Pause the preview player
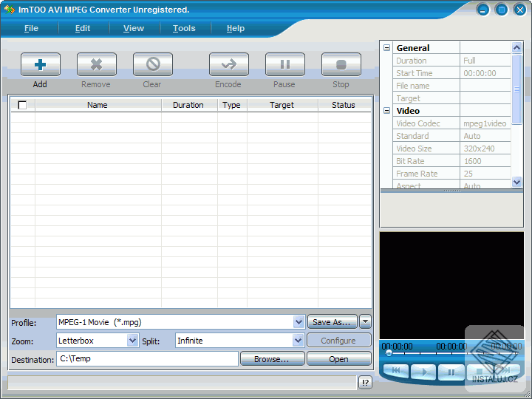 [451, 372]
